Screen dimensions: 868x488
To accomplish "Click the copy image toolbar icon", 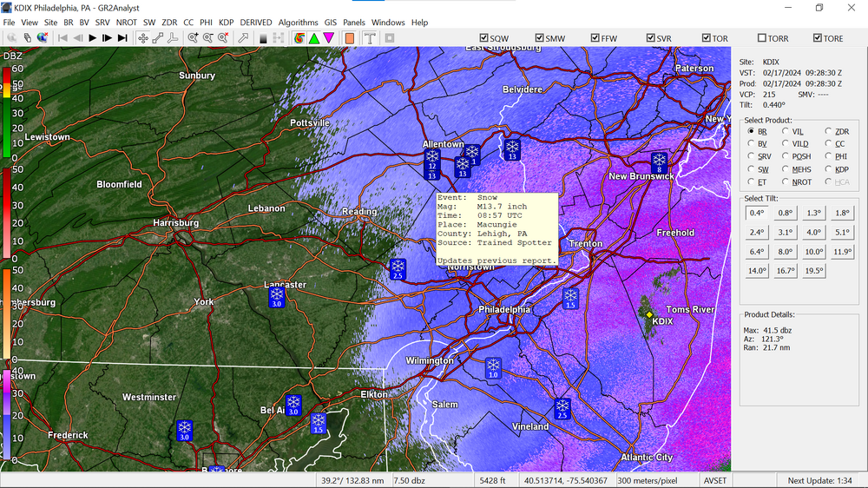I will click(x=27, y=37).
